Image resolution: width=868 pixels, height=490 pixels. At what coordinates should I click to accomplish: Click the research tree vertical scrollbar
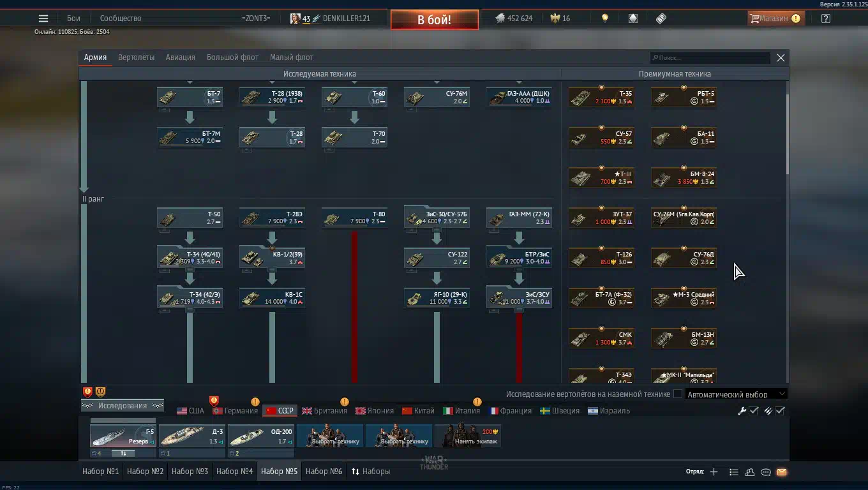[x=787, y=134]
